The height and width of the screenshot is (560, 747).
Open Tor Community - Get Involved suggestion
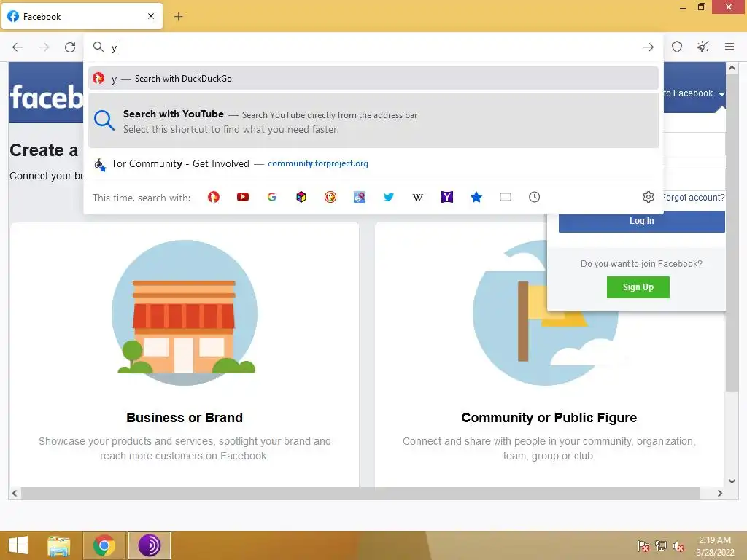(x=373, y=163)
